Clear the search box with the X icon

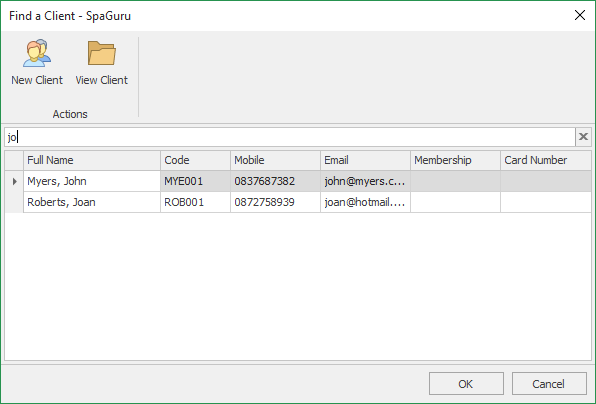click(583, 137)
